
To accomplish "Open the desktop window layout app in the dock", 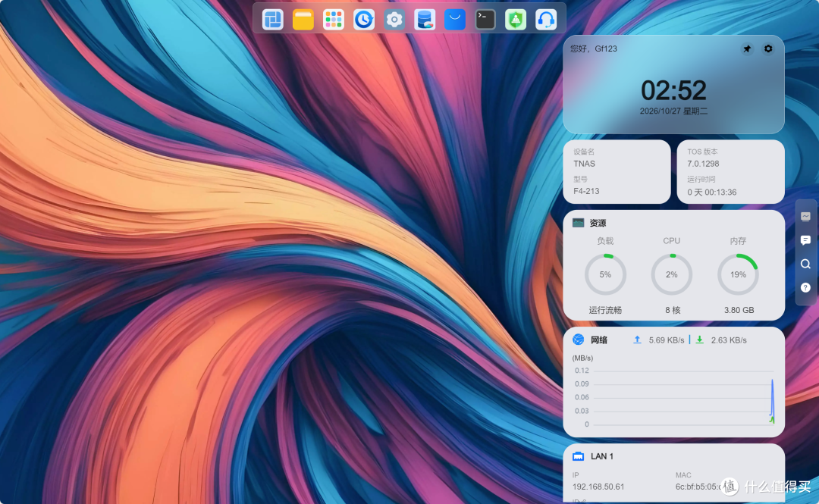I will 273,19.
